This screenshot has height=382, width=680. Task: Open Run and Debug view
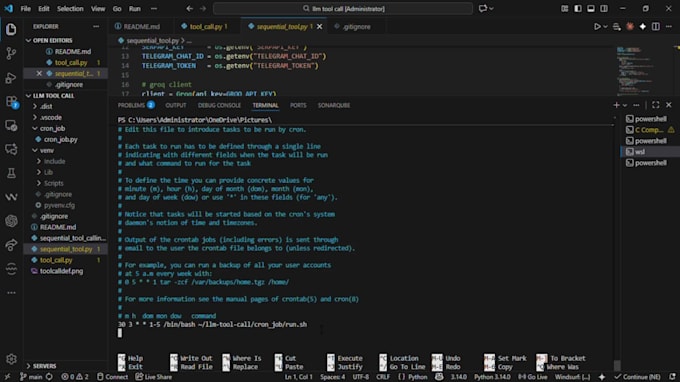pos(11,78)
